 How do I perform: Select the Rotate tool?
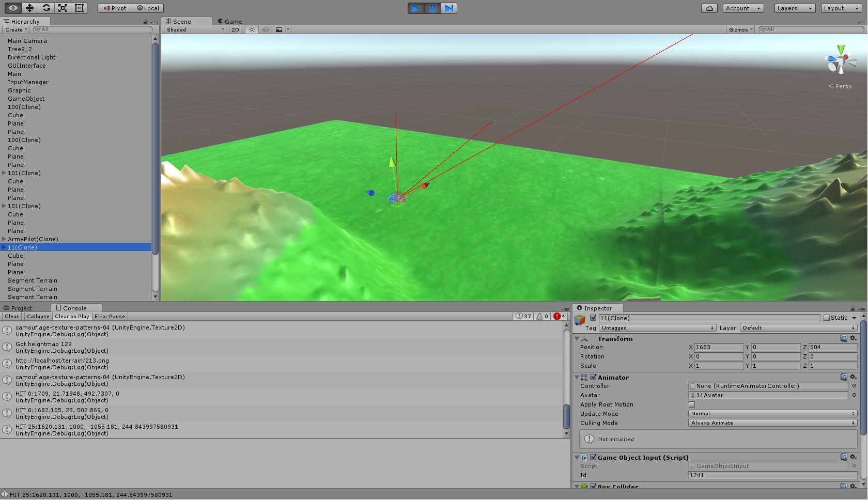(x=46, y=8)
